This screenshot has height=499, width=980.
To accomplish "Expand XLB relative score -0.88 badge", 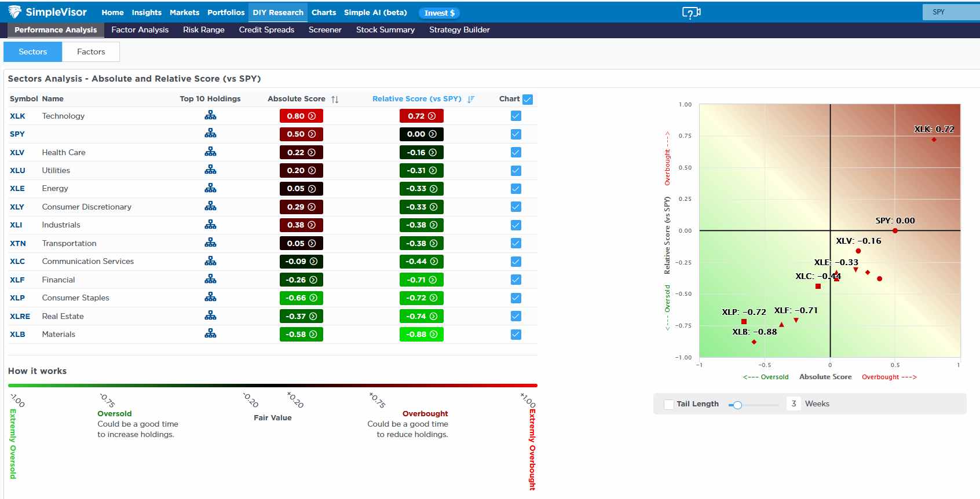I will click(422, 335).
